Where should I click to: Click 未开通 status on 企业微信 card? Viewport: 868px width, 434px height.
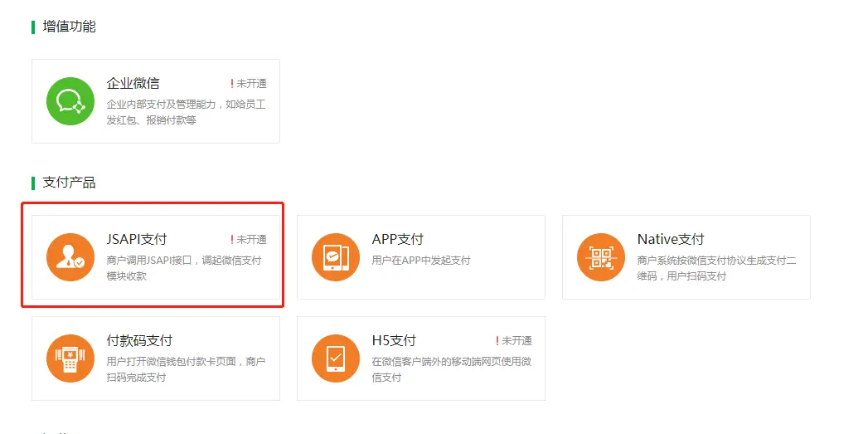pyautogui.click(x=251, y=84)
